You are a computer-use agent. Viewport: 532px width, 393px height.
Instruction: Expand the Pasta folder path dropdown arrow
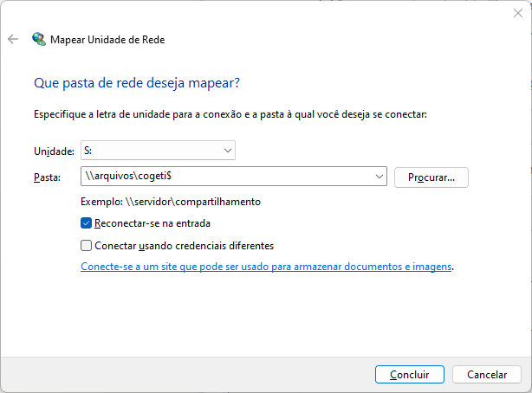tap(380, 177)
